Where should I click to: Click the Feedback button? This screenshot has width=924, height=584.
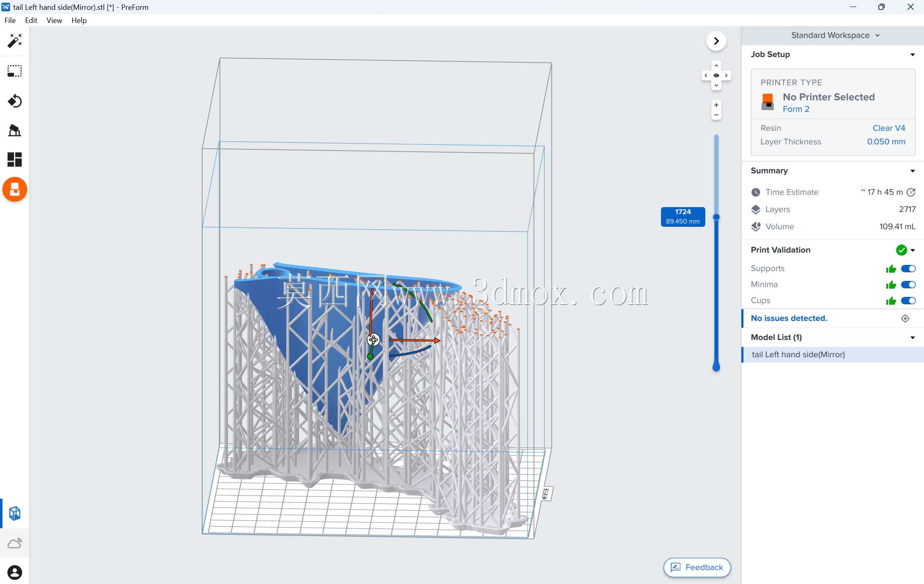[x=697, y=567]
